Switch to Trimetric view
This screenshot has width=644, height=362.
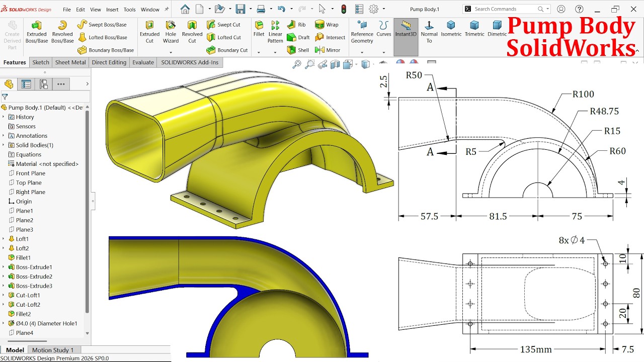[x=474, y=29]
